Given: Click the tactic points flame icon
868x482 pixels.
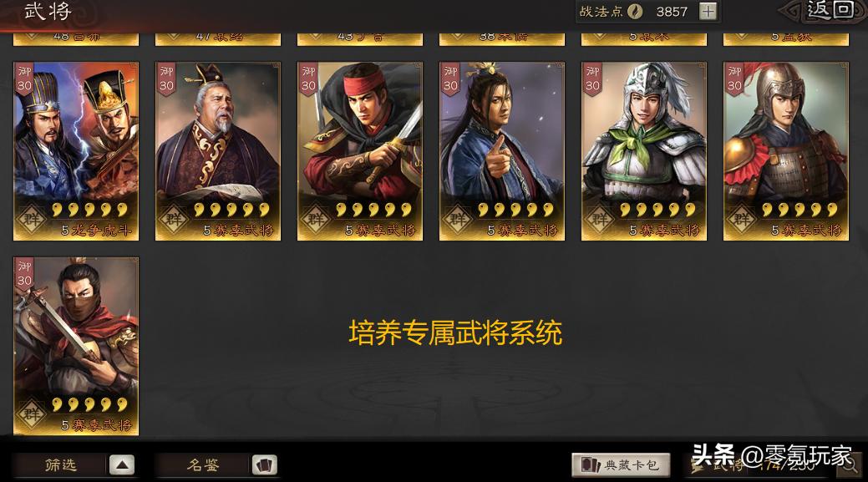Looking at the screenshot, I should click(x=635, y=11).
